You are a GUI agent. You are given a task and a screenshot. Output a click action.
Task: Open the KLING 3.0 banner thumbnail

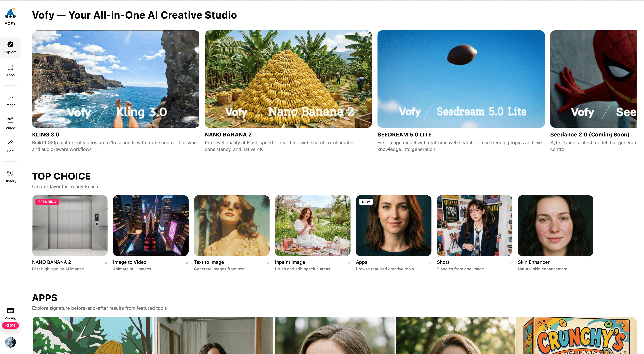click(x=116, y=79)
